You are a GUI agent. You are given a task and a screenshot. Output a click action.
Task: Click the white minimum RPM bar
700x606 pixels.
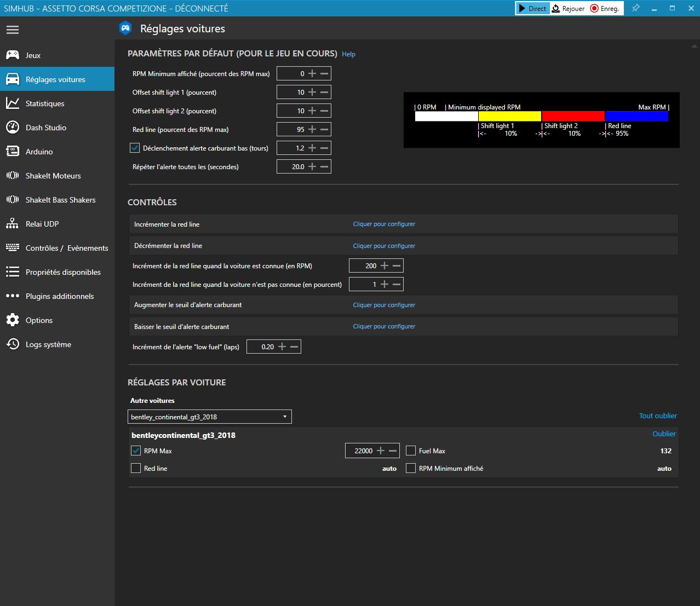tap(446, 116)
